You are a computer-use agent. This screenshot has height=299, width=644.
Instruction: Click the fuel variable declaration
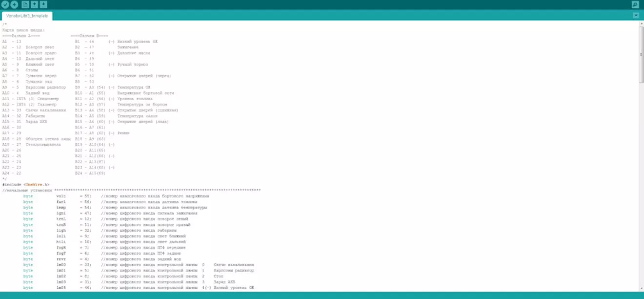pyautogui.click(x=61, y=202)
